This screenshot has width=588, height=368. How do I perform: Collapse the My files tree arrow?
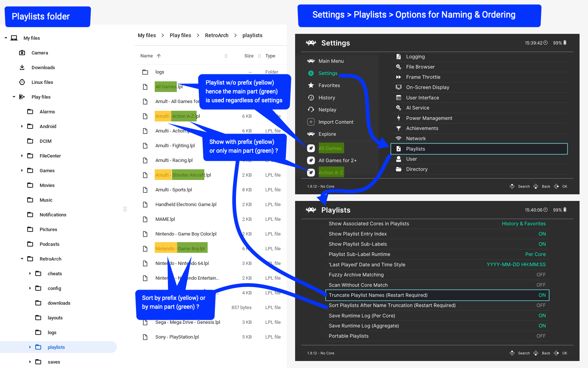(x=6, y=38)
